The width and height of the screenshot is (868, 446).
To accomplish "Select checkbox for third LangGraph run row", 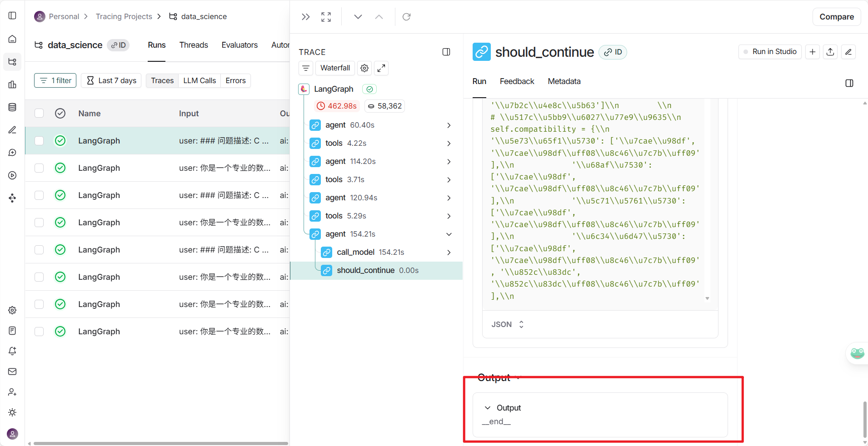I will pyautogui.click(x=39, y=195).
